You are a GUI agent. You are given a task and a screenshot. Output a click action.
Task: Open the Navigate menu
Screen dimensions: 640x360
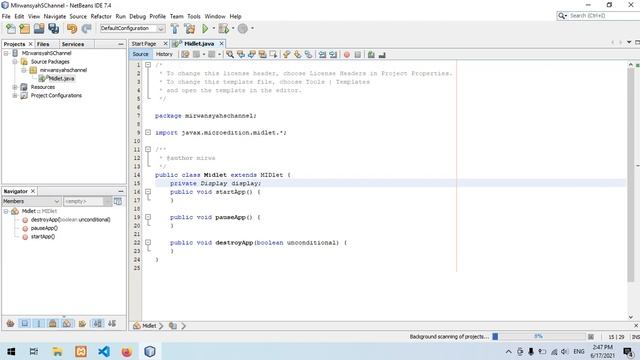point(55,16)
